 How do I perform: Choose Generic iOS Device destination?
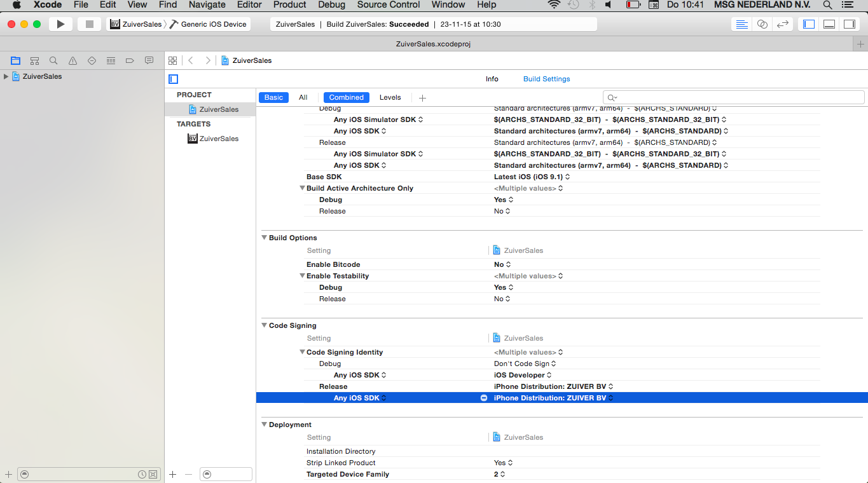(x=208, y=24)
